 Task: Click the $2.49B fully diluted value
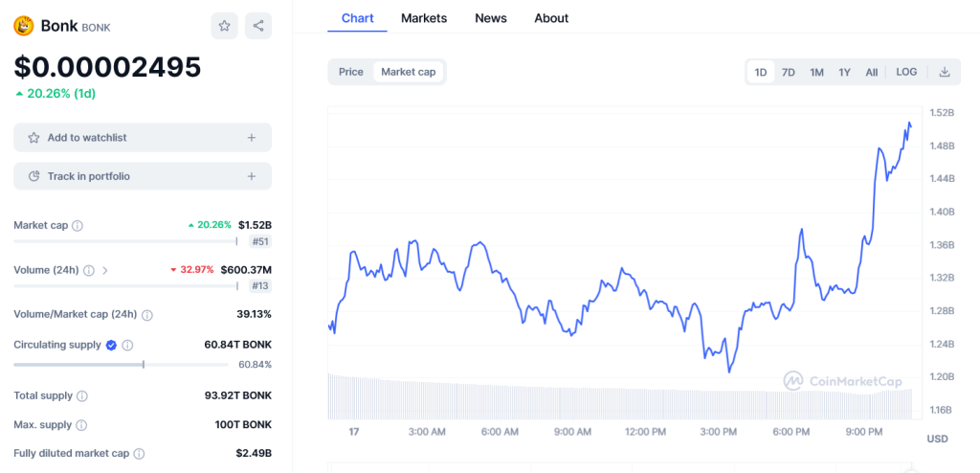(x=254, y=453)
